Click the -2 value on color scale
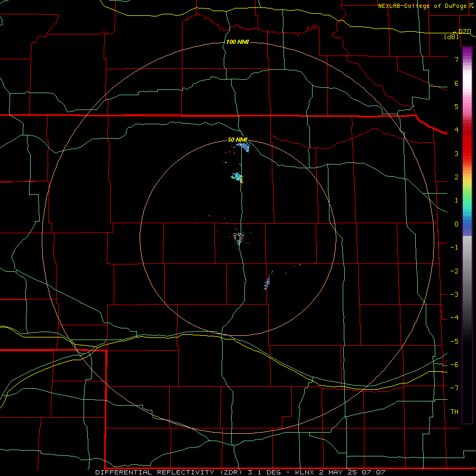This screenshot has width=476, height=476. (x=454, y=271)
